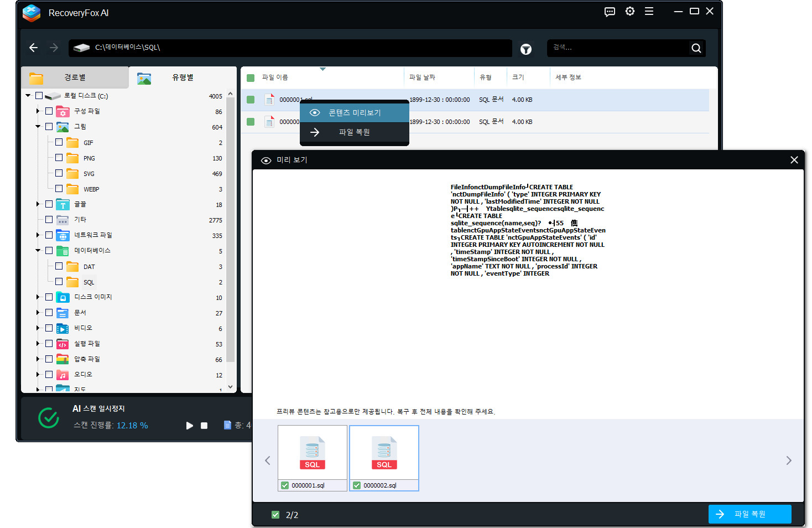
Task: Go back with the left arrow
Action: [x=34, y=48]
